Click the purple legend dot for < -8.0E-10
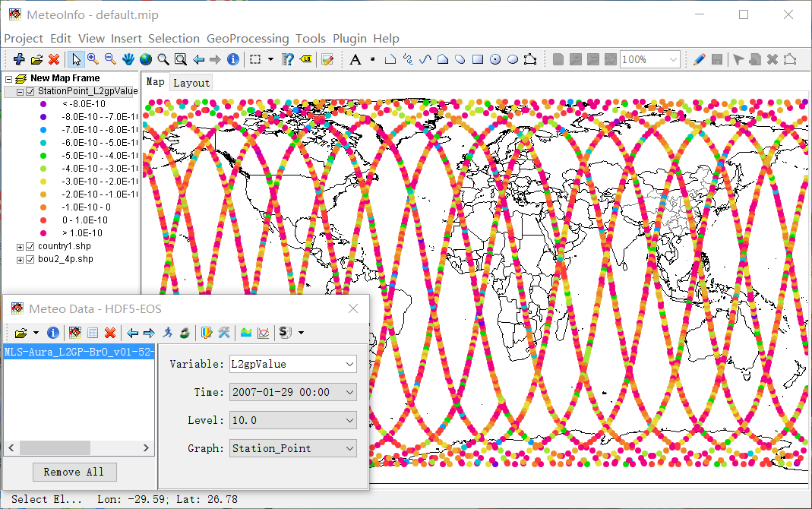The height and width of the screenshot is (509, 812). [44, 104]
